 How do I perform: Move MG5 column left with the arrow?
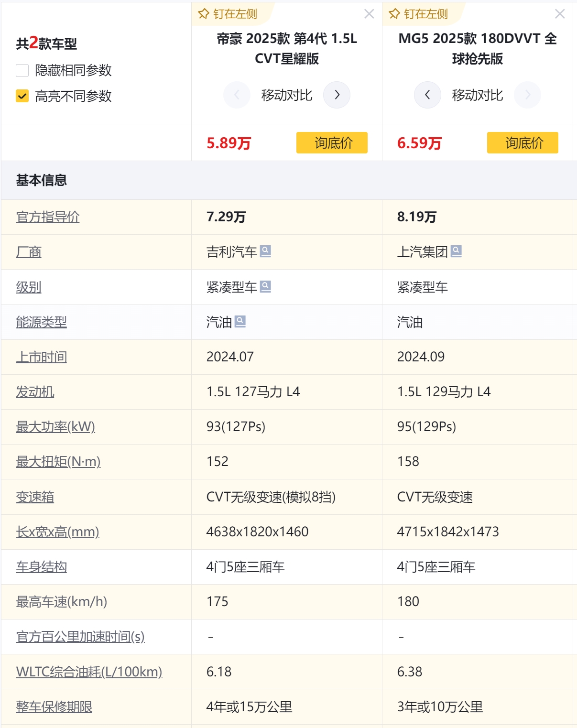tap(427, 95)
